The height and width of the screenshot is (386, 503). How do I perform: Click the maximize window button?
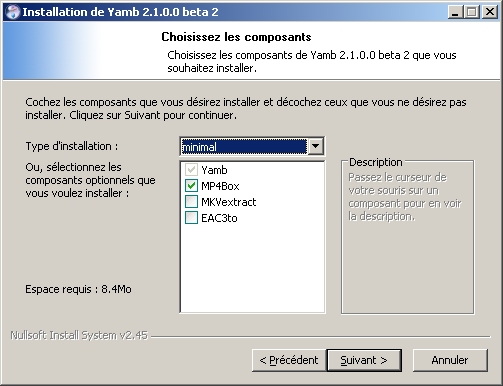[472, 12]
